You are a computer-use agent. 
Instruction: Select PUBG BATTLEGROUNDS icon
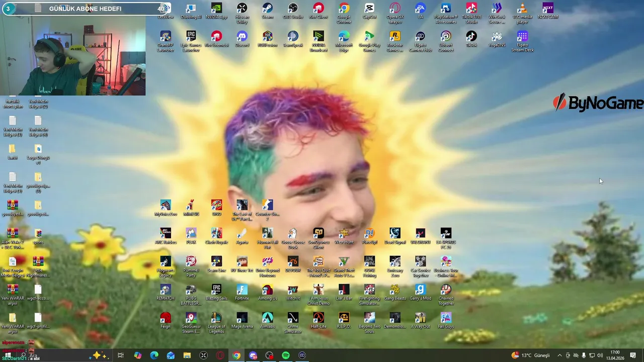coord(191,295)
